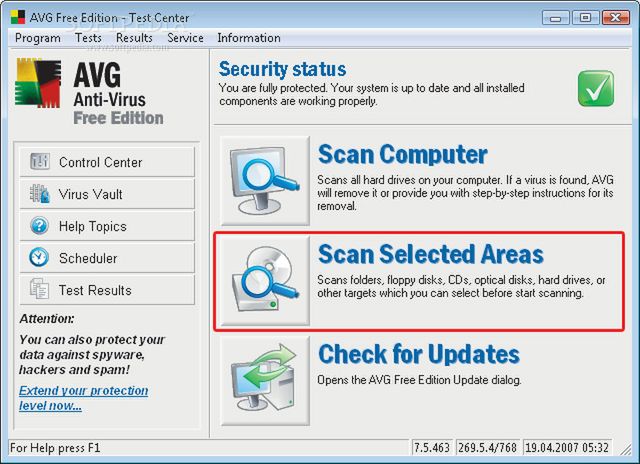640x464 pixels.
Task: Open the Service menu
Action: click(185, 38)
